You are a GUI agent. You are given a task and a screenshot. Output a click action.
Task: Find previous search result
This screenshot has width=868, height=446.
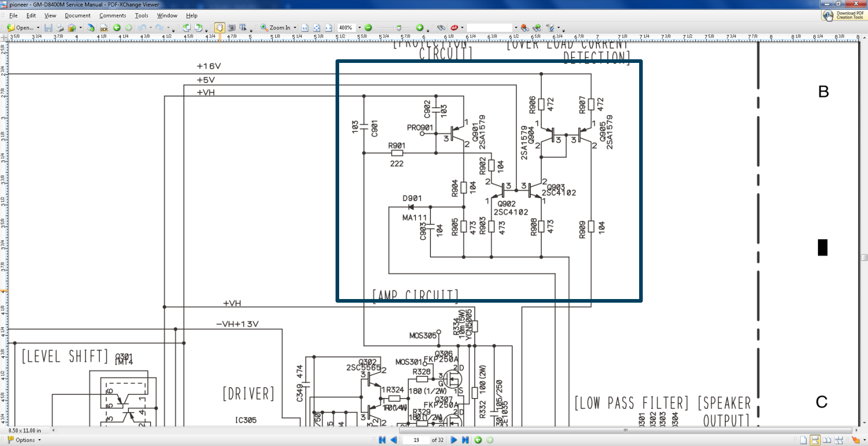pos(525,28)
